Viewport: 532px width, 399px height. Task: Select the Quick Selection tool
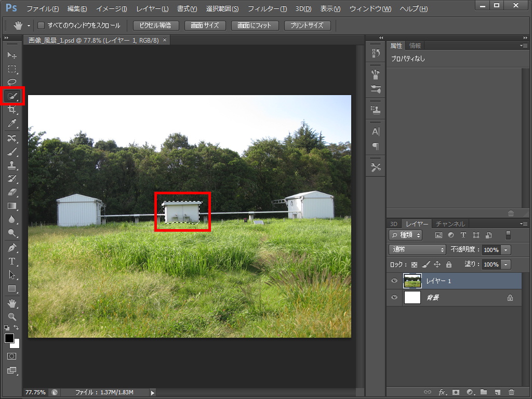tap(12, 96)
